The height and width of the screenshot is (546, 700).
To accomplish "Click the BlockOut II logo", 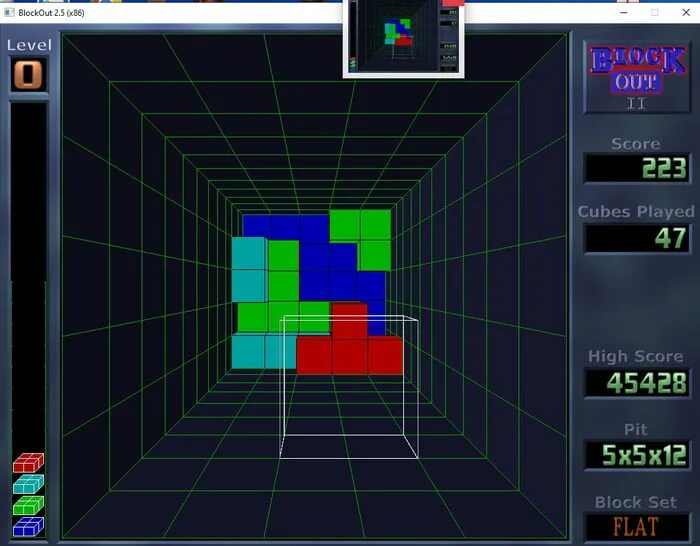I will click(x=637, y=77).
